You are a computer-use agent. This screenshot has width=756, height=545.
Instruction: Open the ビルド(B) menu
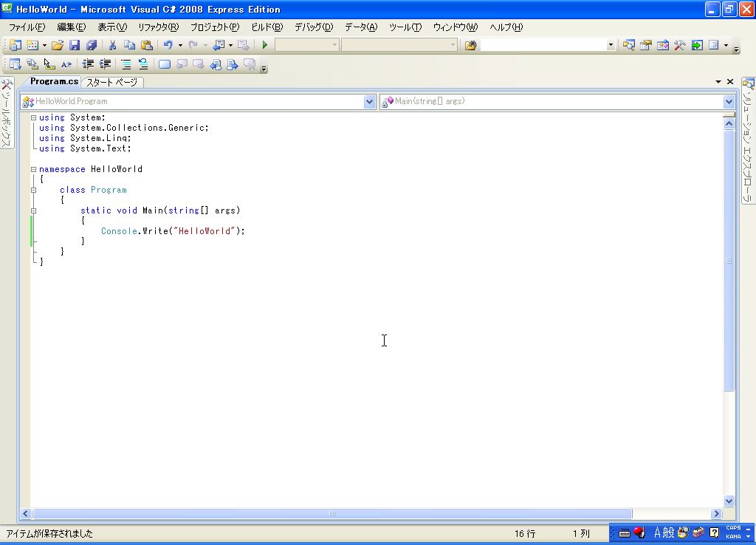click(267, 27)
